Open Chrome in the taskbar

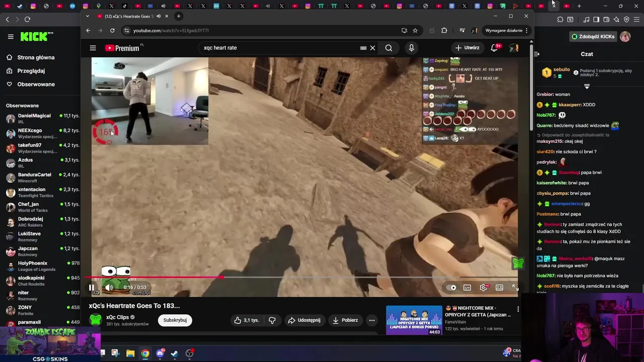click(x=145, y=353)
